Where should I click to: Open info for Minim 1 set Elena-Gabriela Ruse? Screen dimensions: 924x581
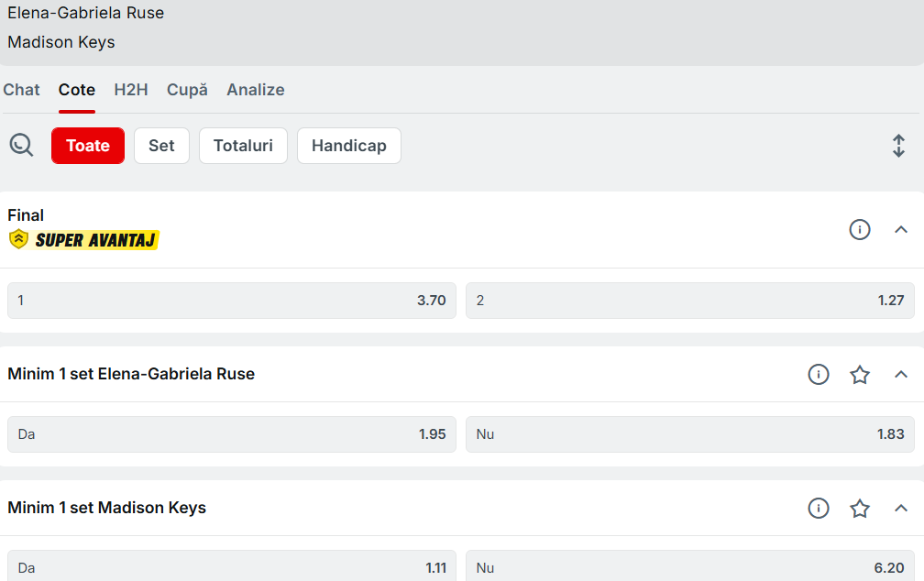coord(818,374)
